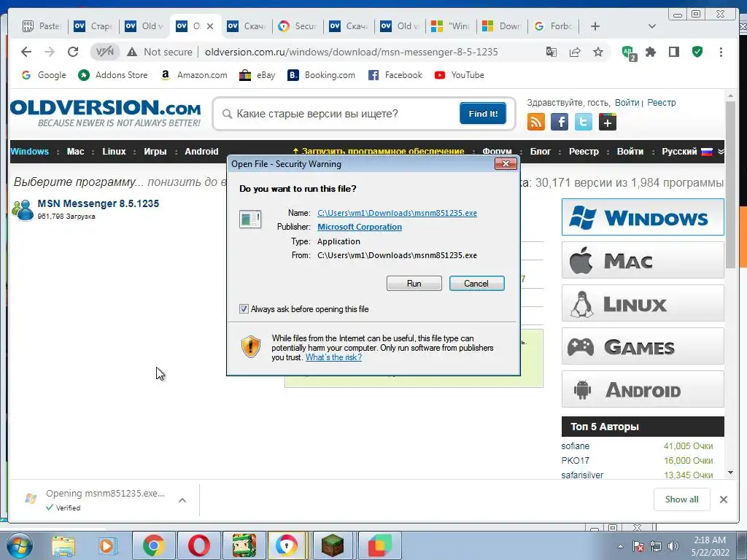The width and height of the screenshot is (747, 560).
Task: Open Windows Explorer from the taskbar
Action: coord(63,545)
